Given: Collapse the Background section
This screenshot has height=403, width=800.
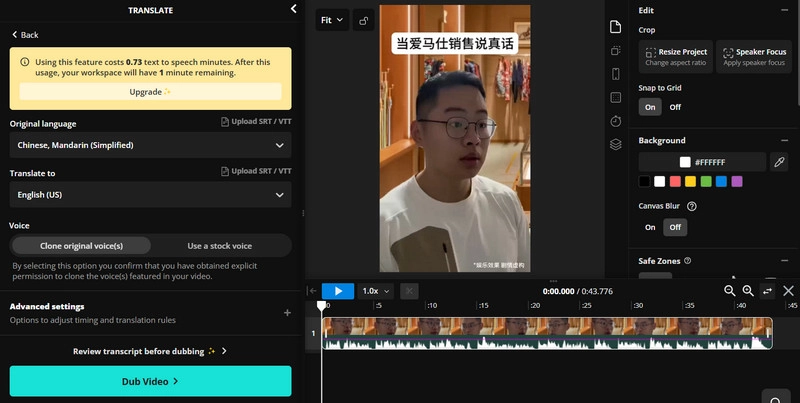Looking at the screenshot, I should pyautogui.click(x=785, y=140).
